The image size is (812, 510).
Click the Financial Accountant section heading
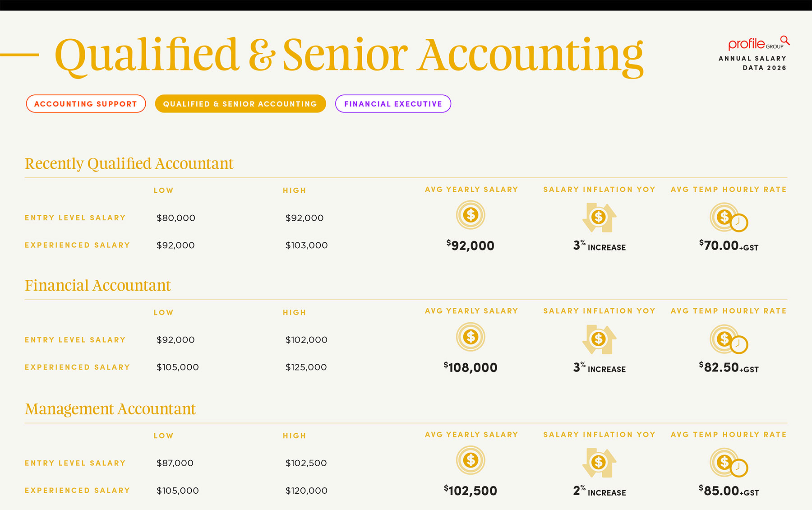tap(98, 286)
